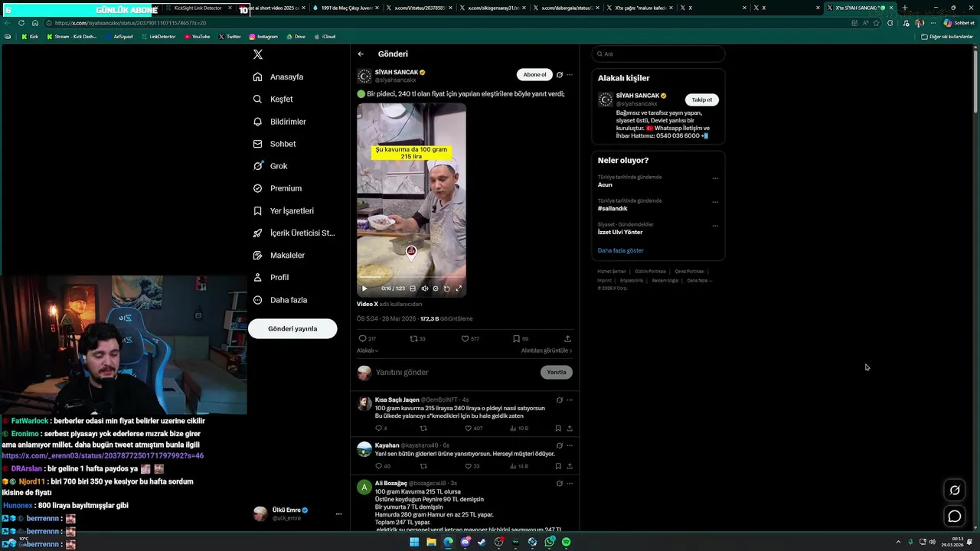
Task: Open Acun trend options menu
Action: pyautogui.click(x=715, y=178)
